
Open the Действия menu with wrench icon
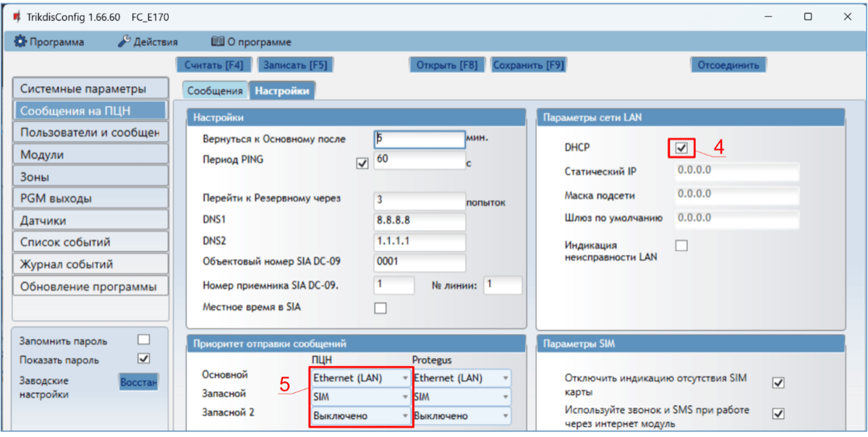pyautogui.click(x=148, y=42)
